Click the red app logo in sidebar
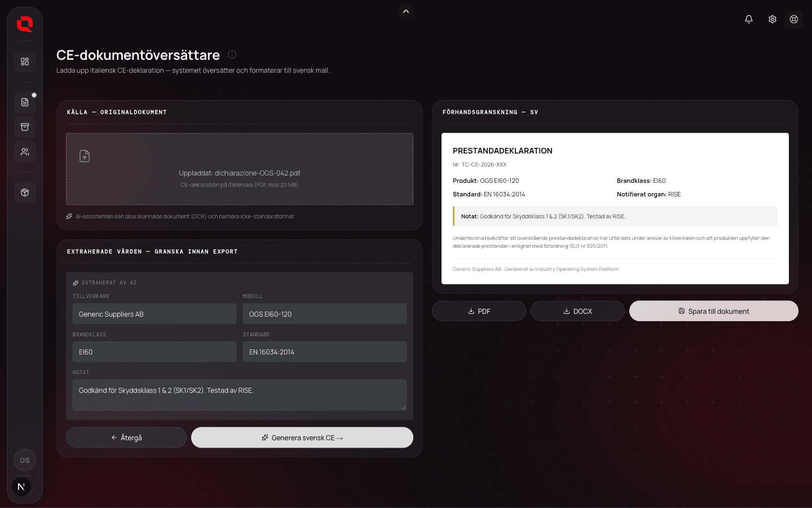Viewport: 812px width, 508px height. click(25, 24)
